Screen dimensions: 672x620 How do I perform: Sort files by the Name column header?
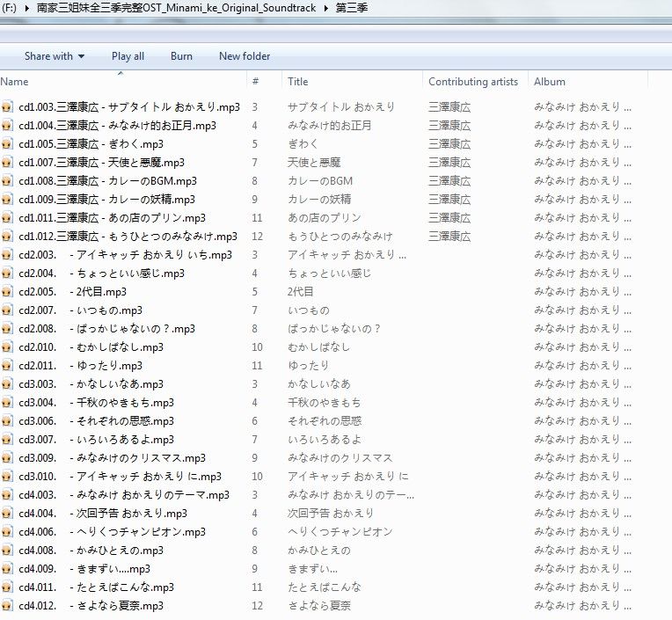click(x=15, y=82)
